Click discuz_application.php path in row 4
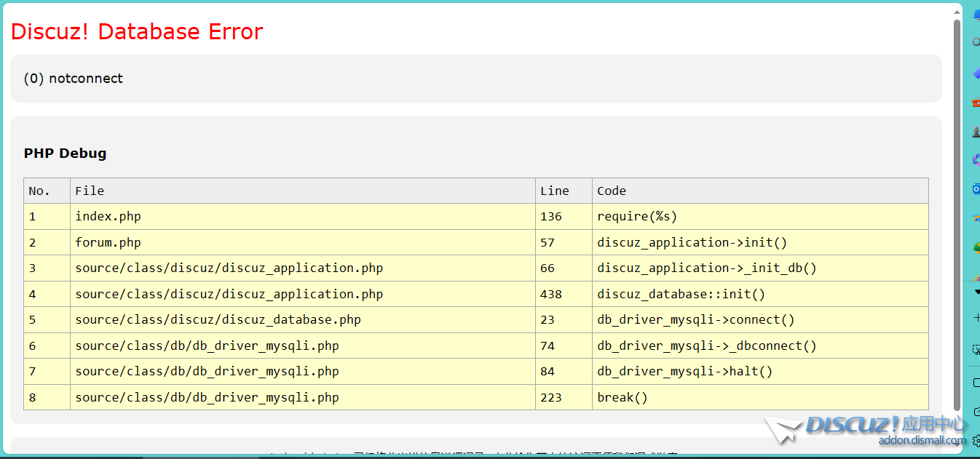Image resolution: width=980 pixels, height=459 pixels. 229,295
